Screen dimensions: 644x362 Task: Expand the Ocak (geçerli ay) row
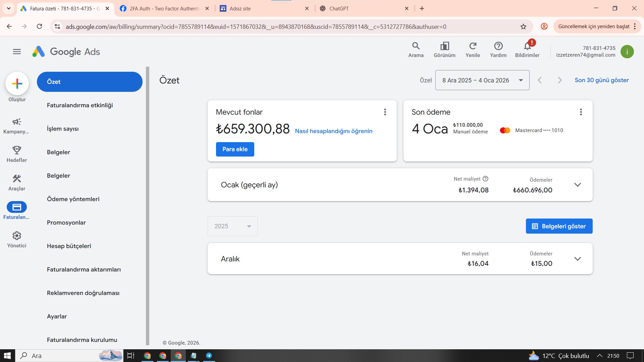[577, 185]
